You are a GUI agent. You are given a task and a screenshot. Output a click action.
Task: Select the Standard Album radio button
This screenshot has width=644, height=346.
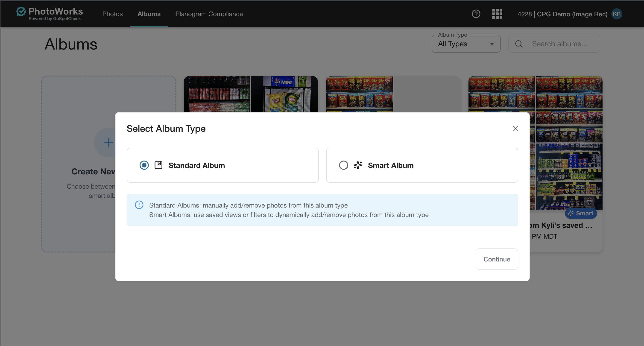click(144, 165)
